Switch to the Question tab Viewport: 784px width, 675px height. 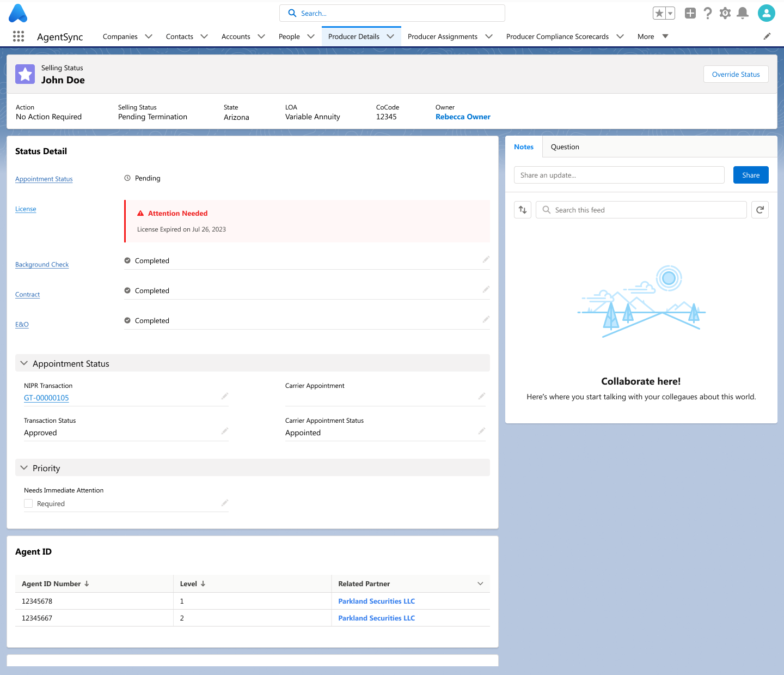pos(565,147)
